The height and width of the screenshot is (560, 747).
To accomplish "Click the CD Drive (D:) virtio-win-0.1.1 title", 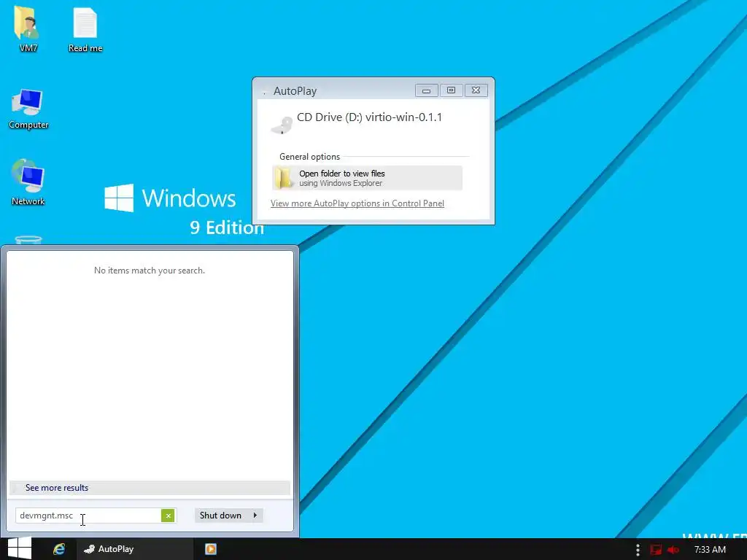I will tap(369, 117).
